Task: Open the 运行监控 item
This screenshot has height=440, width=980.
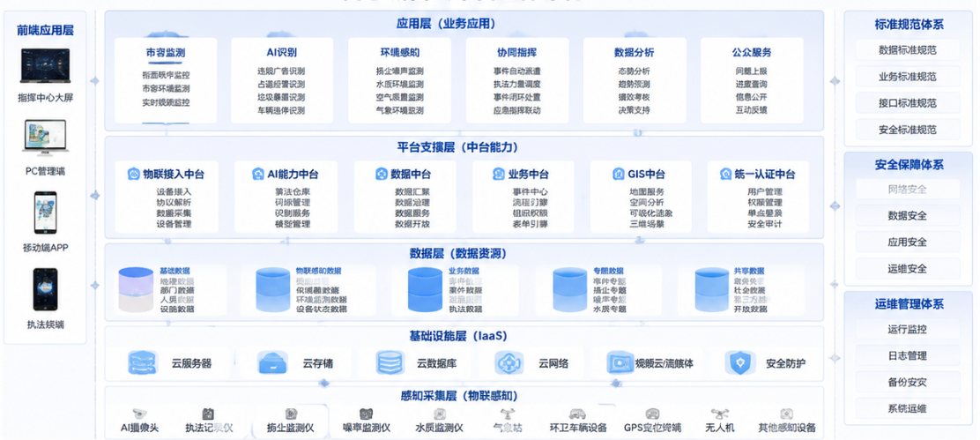Action: 908,329
